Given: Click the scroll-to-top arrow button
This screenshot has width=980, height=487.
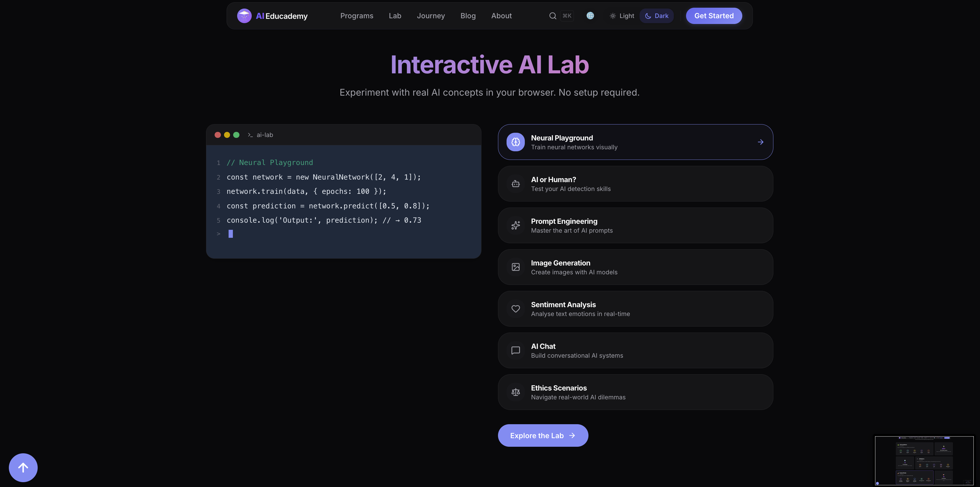Looking at the screenshot, I should (23, 467).
